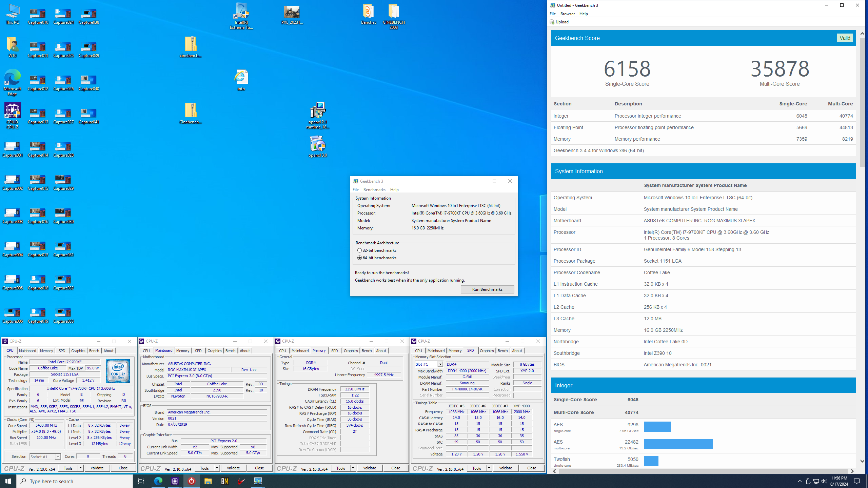Image resolution: width=868 pixels, height=488 pixels.
Task: Expand Tools arrow in CPU-Z Mainboard window
Action: click(217, 468)
